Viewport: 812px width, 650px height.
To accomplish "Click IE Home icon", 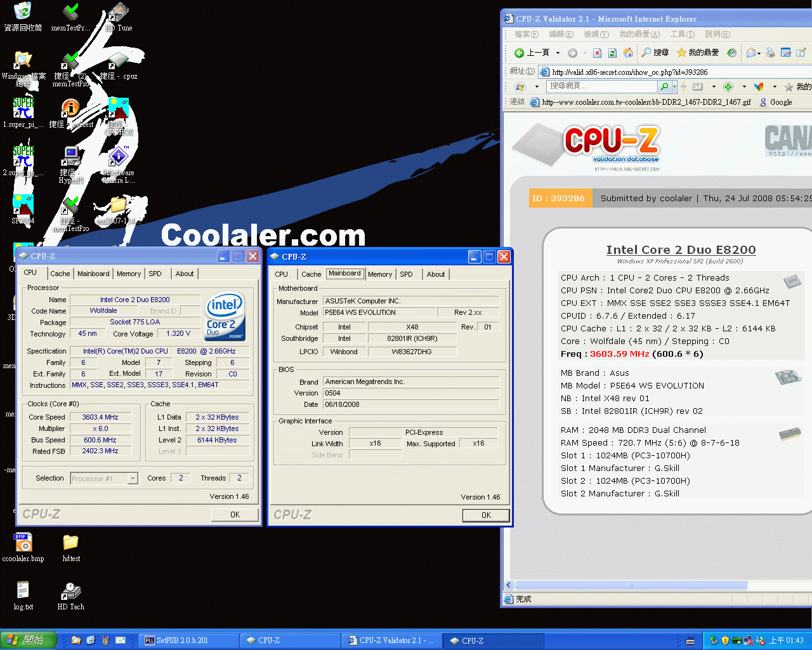I will (628, 53).
